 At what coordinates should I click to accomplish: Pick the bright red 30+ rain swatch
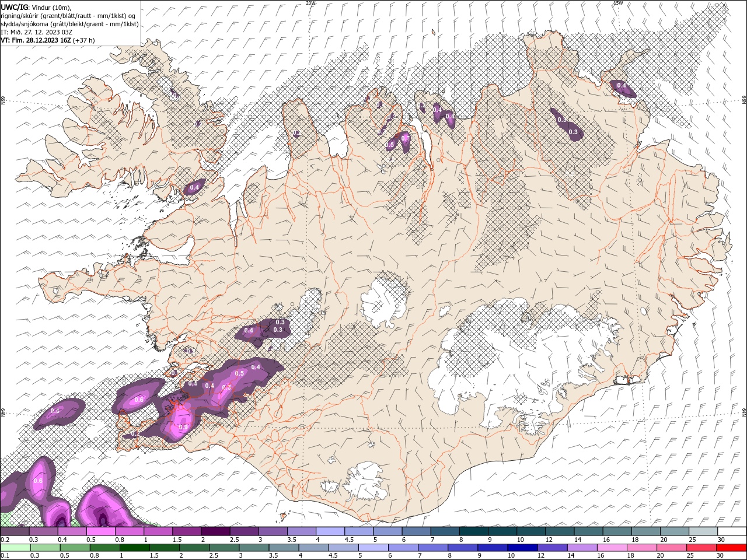[732, 548]
